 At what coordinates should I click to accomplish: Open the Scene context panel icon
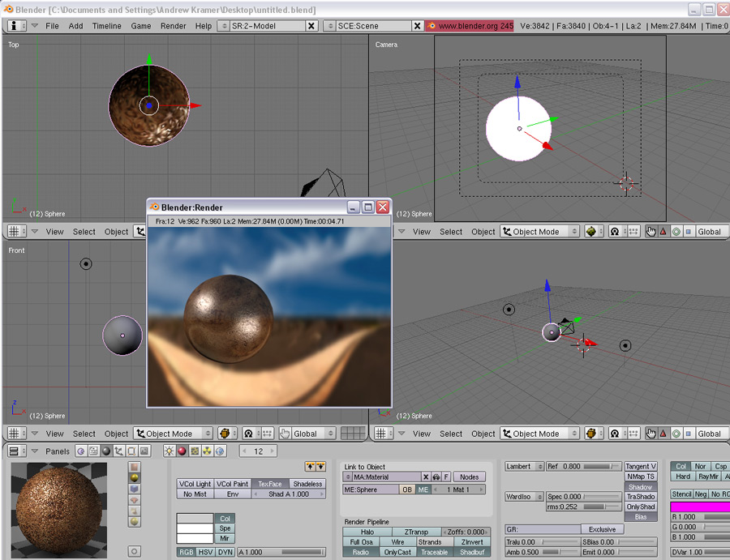point(144,451)
